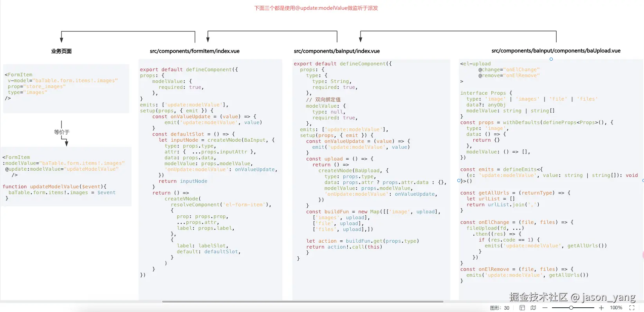
Task: Click the blue connection point above el-upload
Action: (x=551, y=59)
